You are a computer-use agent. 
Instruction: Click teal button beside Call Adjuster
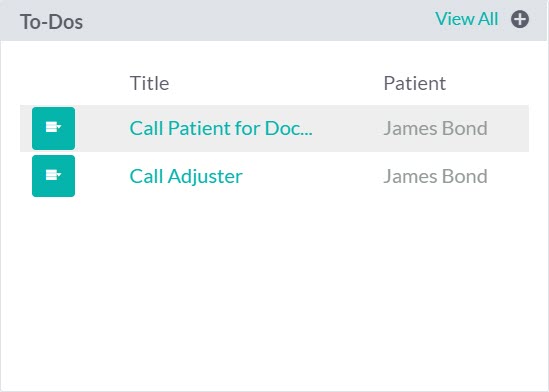pyautogui.click(x=53, y=176)
